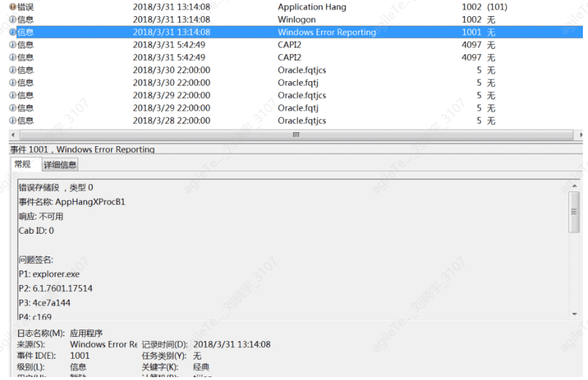Switch to the 详细信息 tab
The image size is (588, 380).
[x=60, y=165]
